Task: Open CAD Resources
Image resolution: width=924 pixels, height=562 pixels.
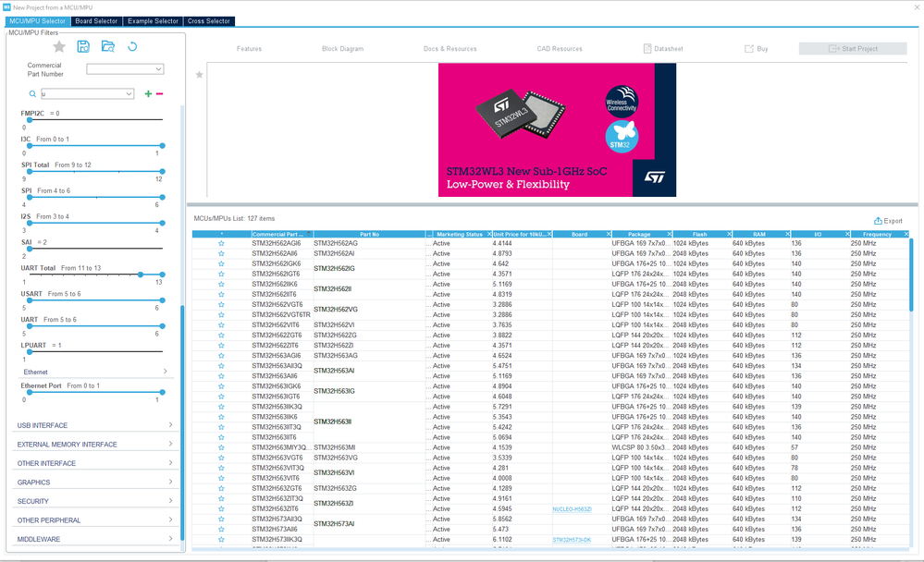Action: click(x=560, y=49)
